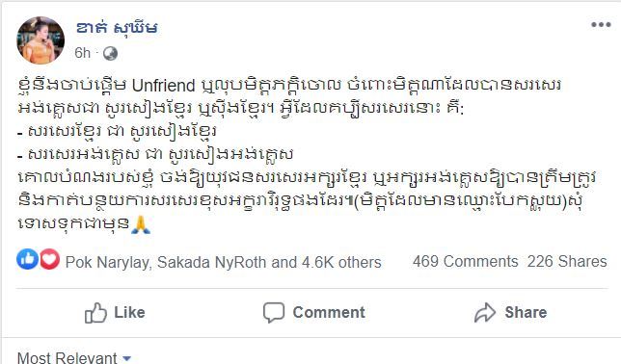Image resolution: width=621 pixels, height=364 pixels.
Task: Open the 469 Comments list
Action: coord(466,261)
